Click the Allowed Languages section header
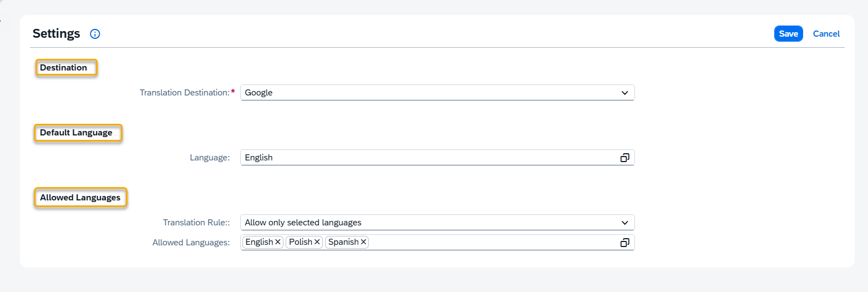The height and width of the screenshot is (292, 868). pyautogui.click(x=80, y=198)
